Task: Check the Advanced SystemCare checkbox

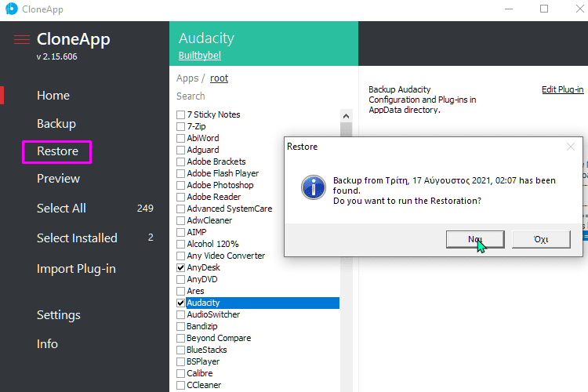Action: coord(181,209)
